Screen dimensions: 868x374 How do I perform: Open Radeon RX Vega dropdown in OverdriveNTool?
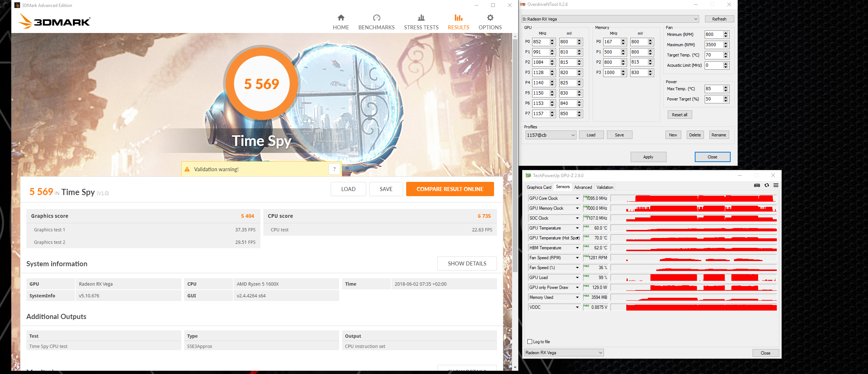pyautogui.click(x=610, y=19)
